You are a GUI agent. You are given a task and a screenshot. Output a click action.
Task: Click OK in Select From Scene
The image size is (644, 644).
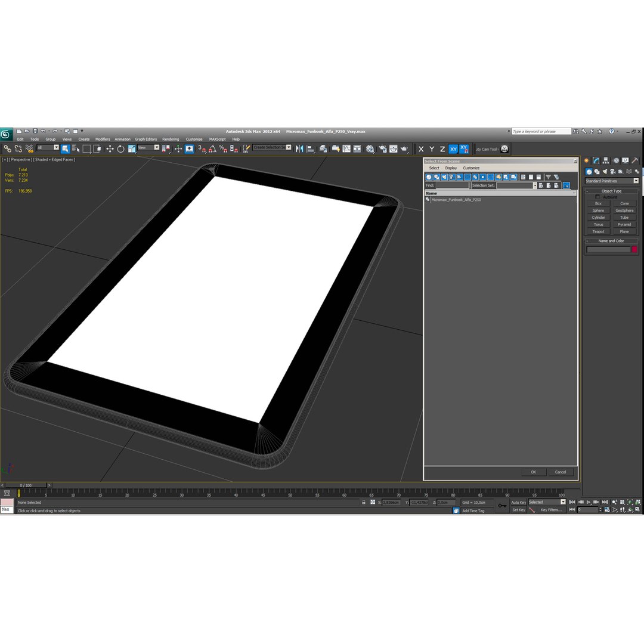coord(534,472)
